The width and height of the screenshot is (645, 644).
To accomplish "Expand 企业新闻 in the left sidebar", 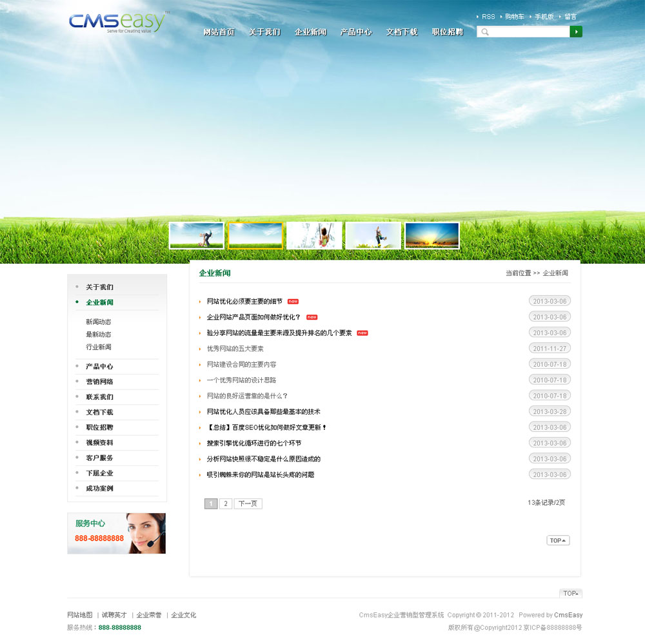I will 99,302.
